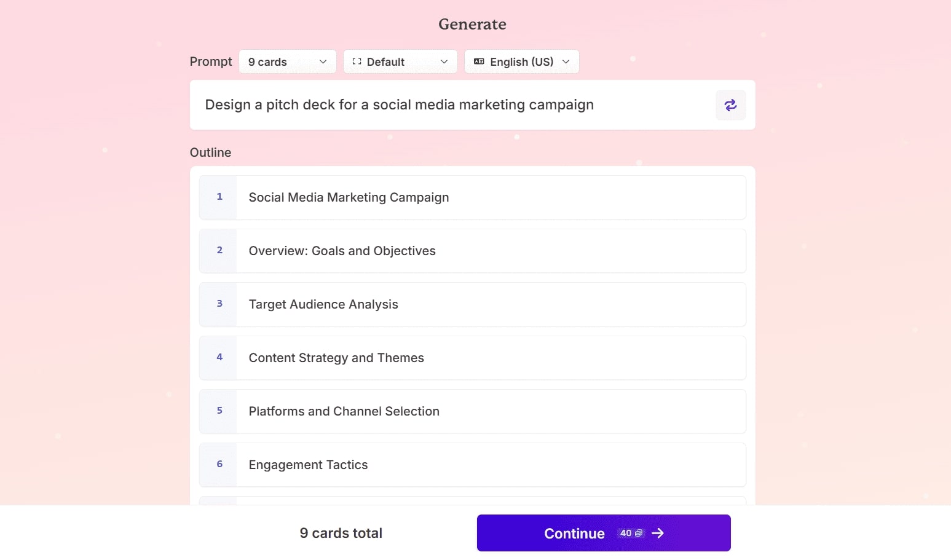Viewport: 951px width, 560px height.
Task: Click the layout icon beside Default
Action: tap(357, 61)
